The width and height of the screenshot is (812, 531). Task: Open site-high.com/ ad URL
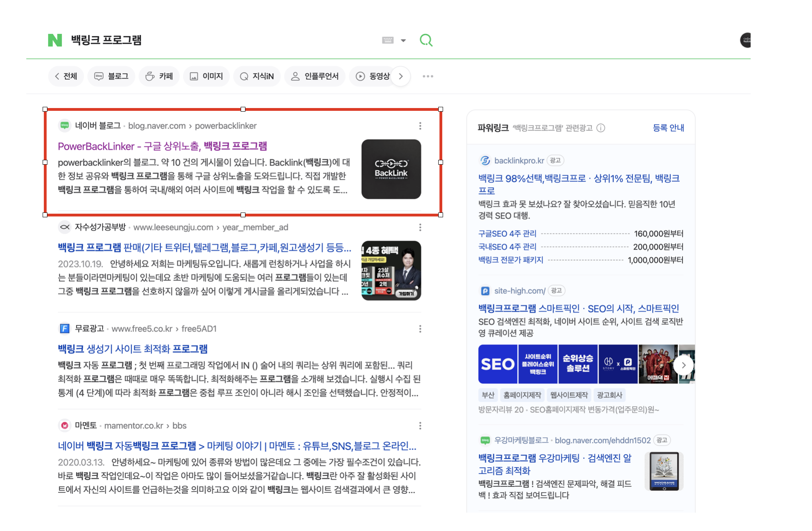520,291
